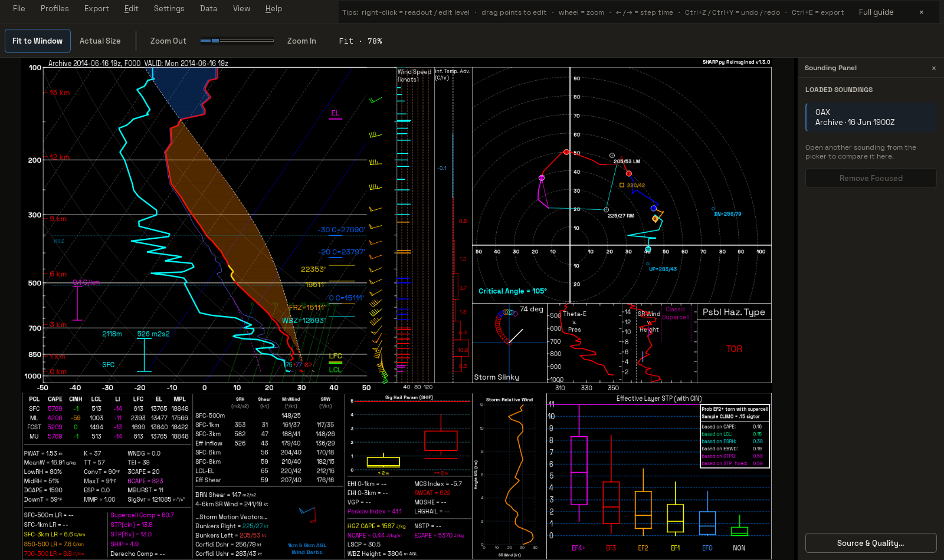Click the SFC parcel row
944x560 pixels.
(108, 409)
